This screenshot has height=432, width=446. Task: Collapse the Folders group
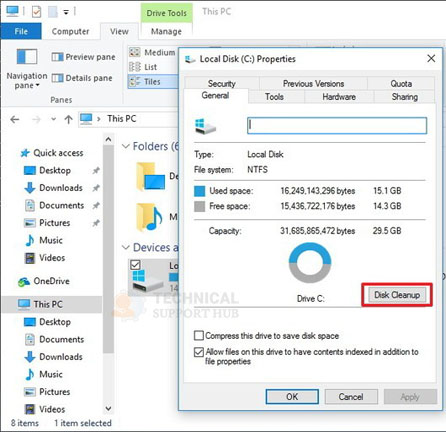[126, 146]
